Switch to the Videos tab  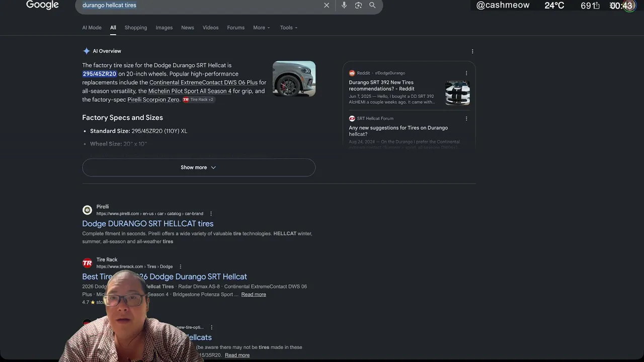coord(210,28)
